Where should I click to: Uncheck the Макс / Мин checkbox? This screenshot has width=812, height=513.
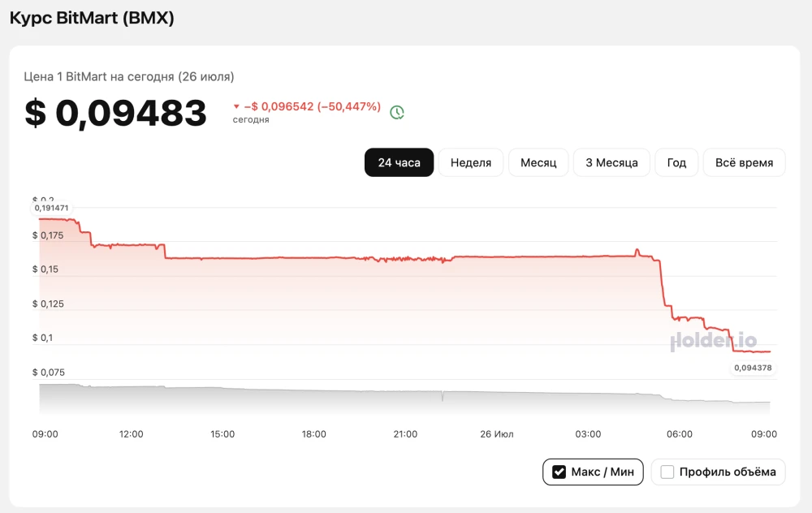(x=559, y=472)
